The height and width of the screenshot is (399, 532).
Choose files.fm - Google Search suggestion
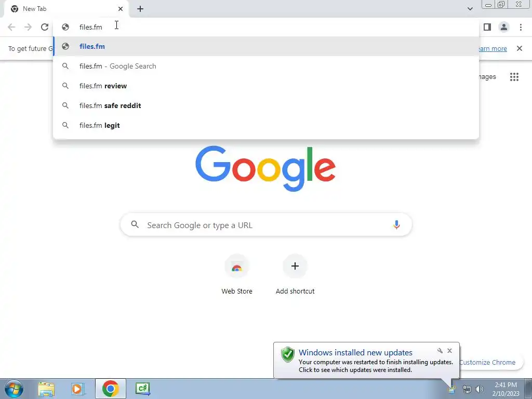pos(266,66)
